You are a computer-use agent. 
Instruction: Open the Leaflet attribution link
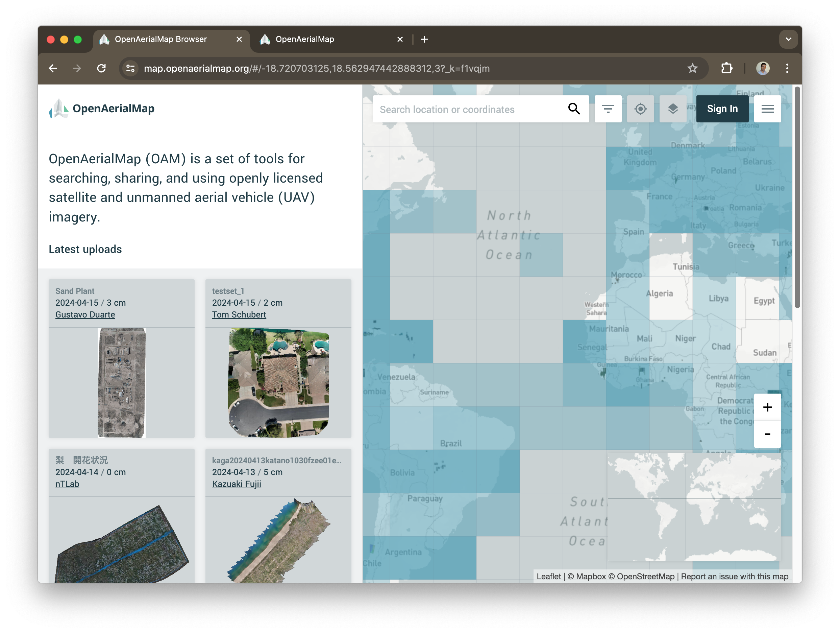(548, 577)
